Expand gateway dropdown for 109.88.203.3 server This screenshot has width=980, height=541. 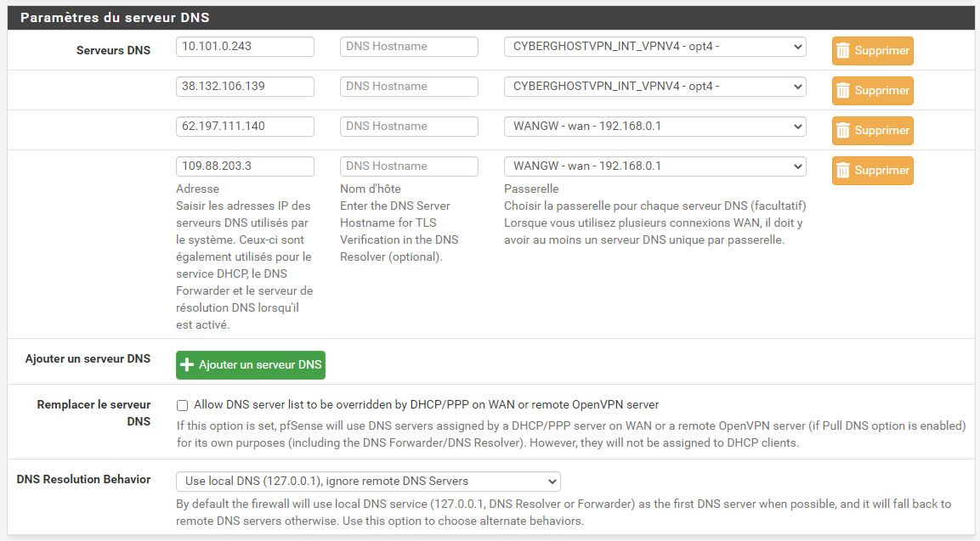coord(654,166)
